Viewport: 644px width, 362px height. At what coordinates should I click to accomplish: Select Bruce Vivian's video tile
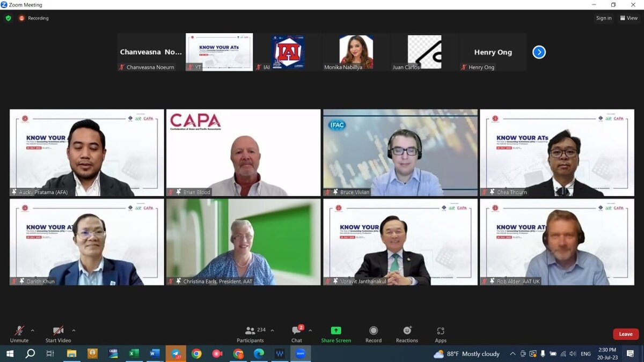tap(400, 153)
